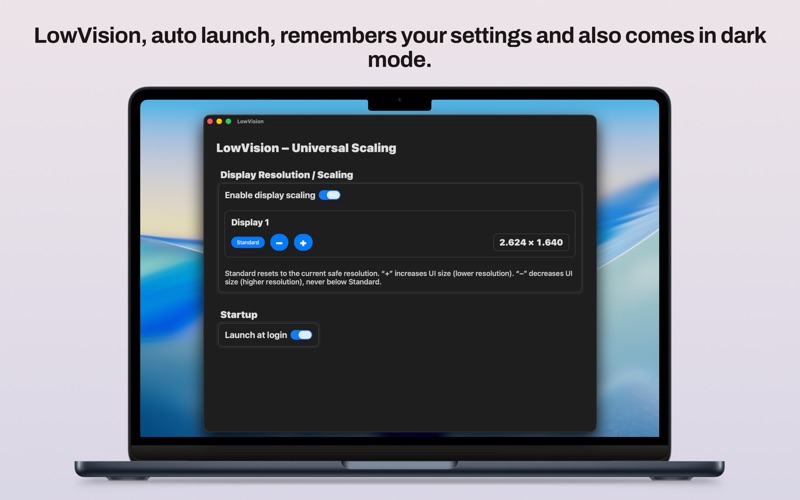Viewport: 800px width, 500px height.
Task: Minimize LowVision window with the yellow button
Action: [x=219, y=121]
